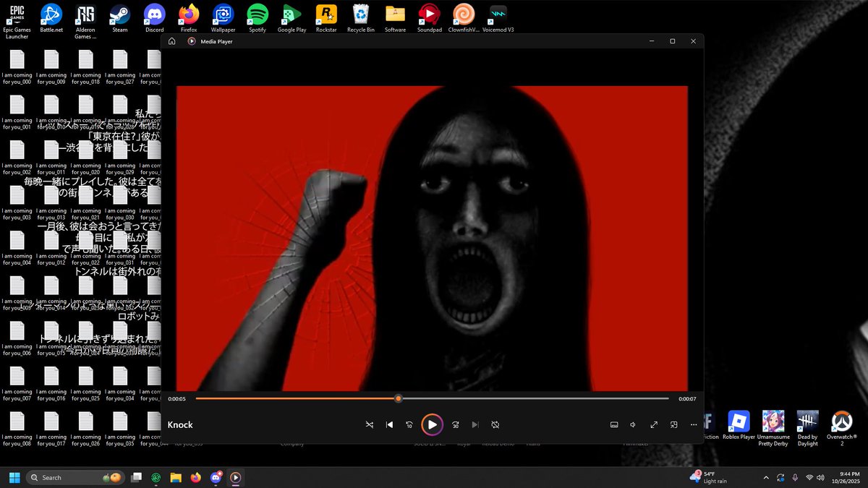Select the Overwatch 2 desktop shortcut
Image resolution: width=868 pixels, height=488 pixels.
pos(841,427)
